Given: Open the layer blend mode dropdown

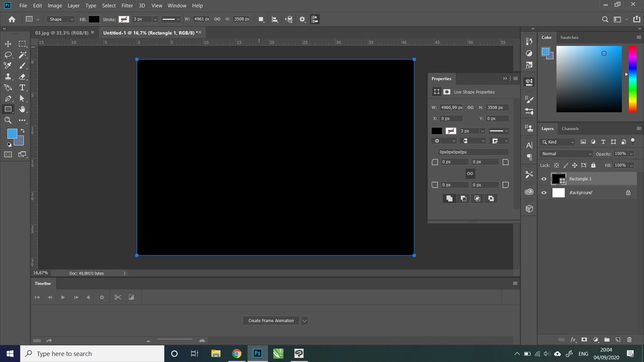Looking at the screenshot, I should (x=566, y=153).
